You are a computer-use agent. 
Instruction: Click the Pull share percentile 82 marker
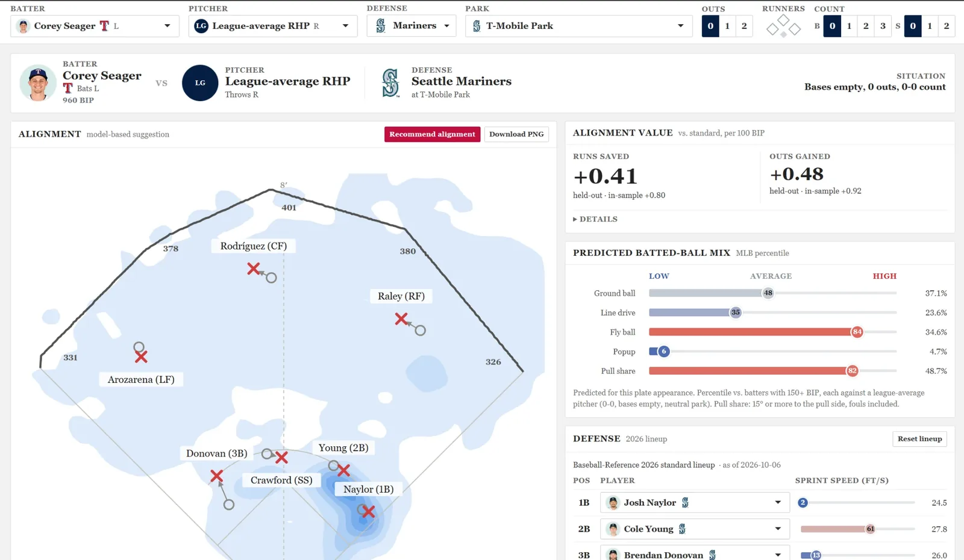852,371
